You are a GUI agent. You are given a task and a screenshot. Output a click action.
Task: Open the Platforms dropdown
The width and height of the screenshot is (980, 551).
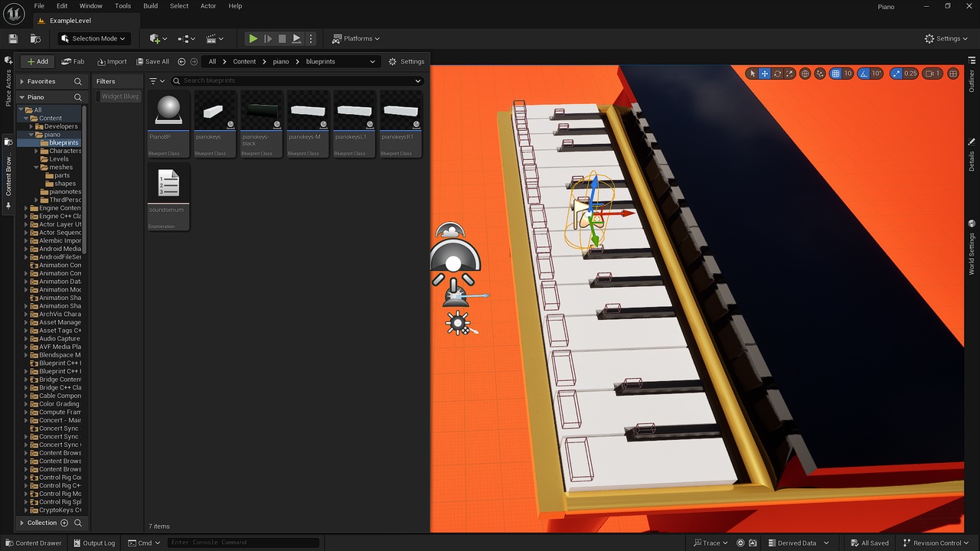[356, 38]
